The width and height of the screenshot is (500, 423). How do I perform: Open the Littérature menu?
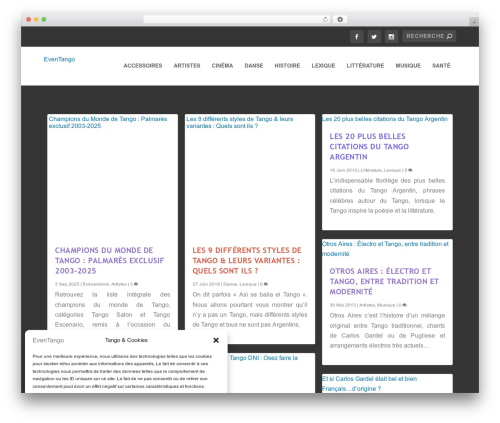[365, 66]
